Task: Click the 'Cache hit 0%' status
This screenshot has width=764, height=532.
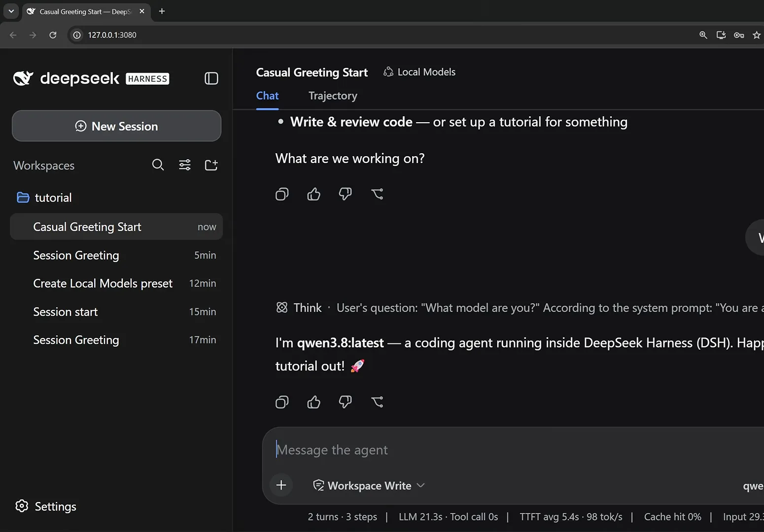Action: coord(672,517)
